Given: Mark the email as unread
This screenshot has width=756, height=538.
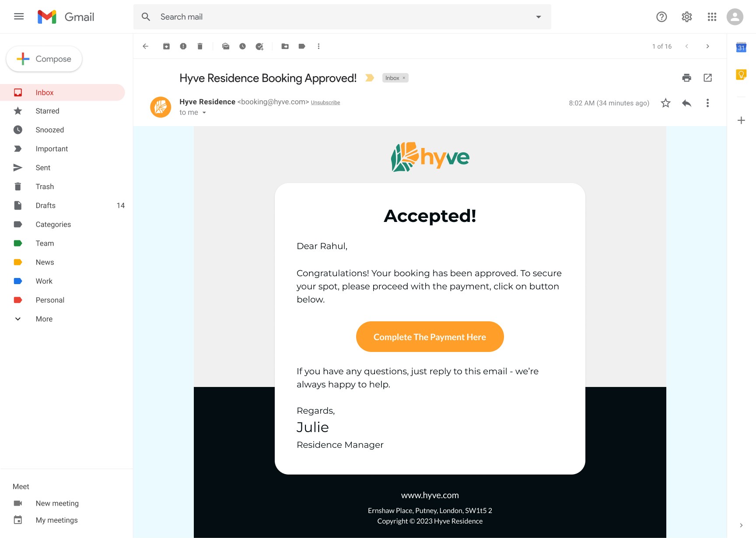Looking at the screenshot, I should click(225, 46).
